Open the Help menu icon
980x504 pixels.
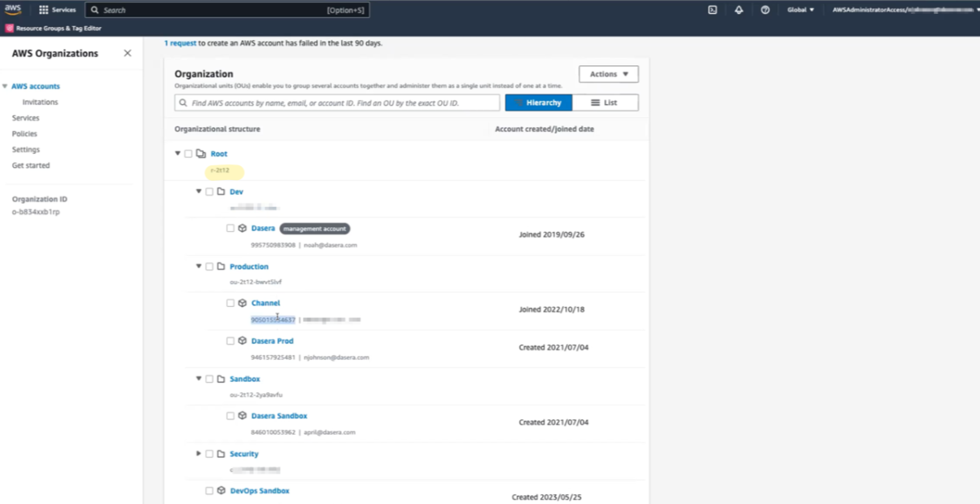(763, 10)
